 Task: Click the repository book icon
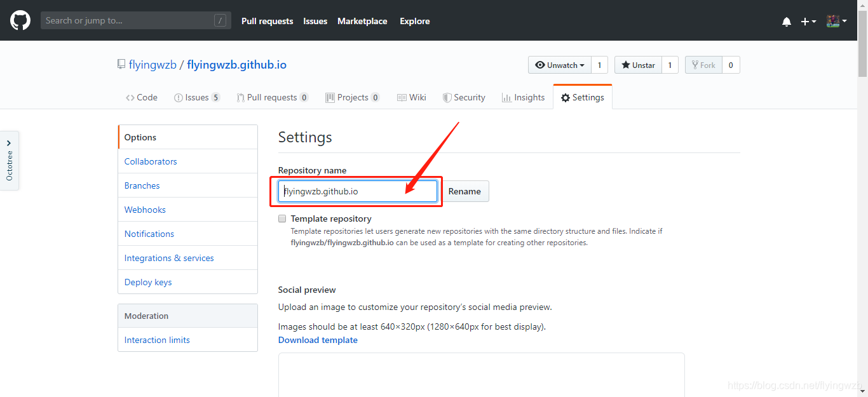click(121, 65)
